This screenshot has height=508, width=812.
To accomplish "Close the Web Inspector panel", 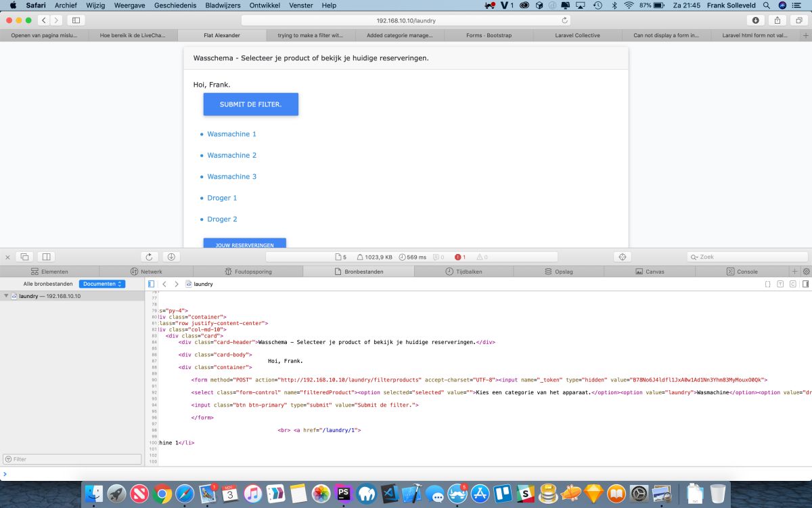I will (7, 257).
